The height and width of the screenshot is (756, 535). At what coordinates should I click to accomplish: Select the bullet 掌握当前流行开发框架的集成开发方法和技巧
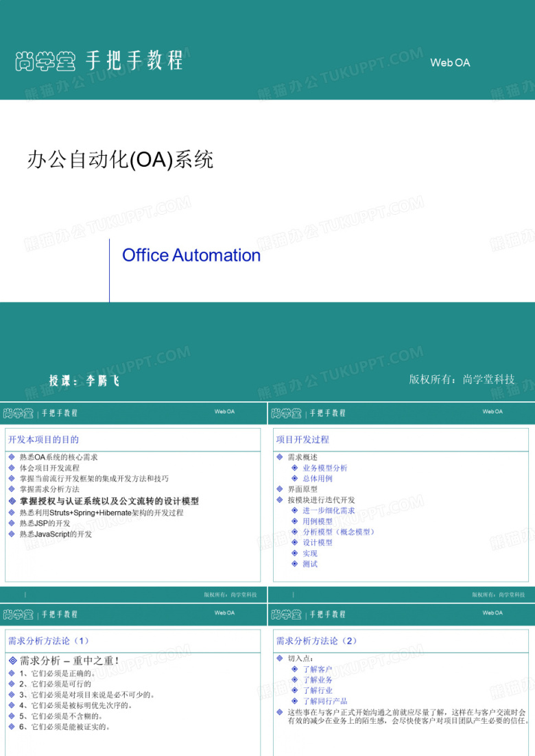tap(94, 478)
